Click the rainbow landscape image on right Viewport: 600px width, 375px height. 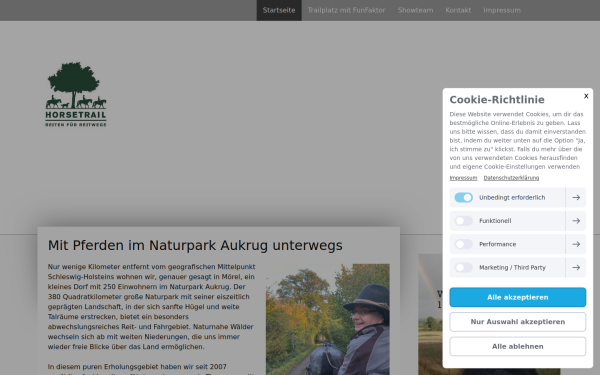(430, 314)
